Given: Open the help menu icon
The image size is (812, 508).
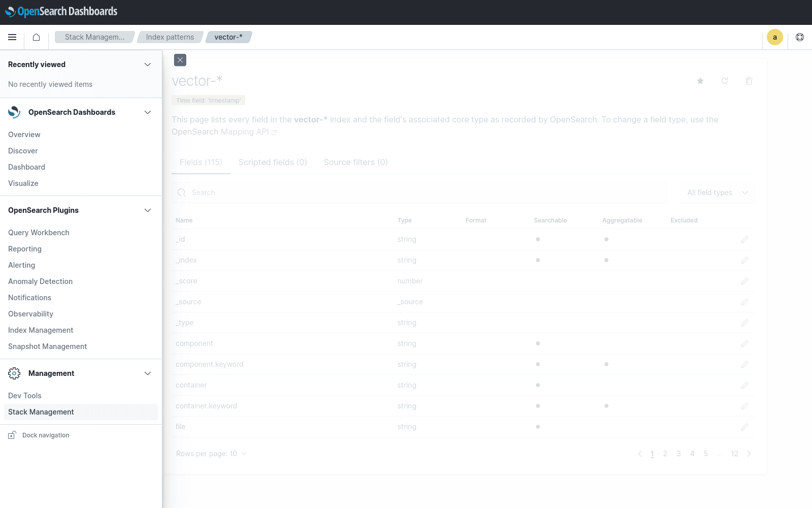Looking at the screenshot, I should click(x=800, y=37).
